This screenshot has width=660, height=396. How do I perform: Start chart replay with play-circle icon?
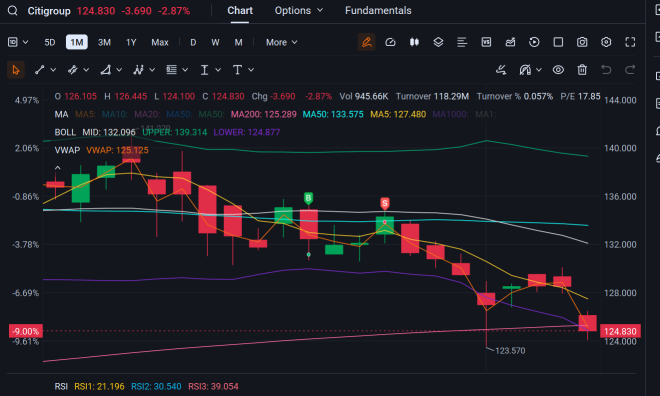pyautogui.click(x=534, y=42)
